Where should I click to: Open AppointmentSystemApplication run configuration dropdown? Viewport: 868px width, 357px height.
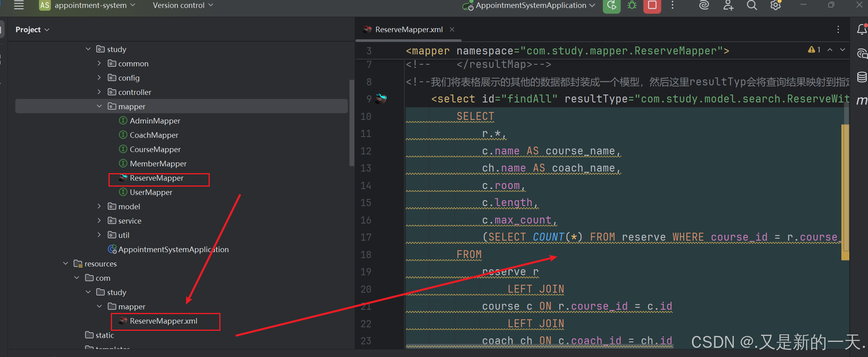coord(529,6)
